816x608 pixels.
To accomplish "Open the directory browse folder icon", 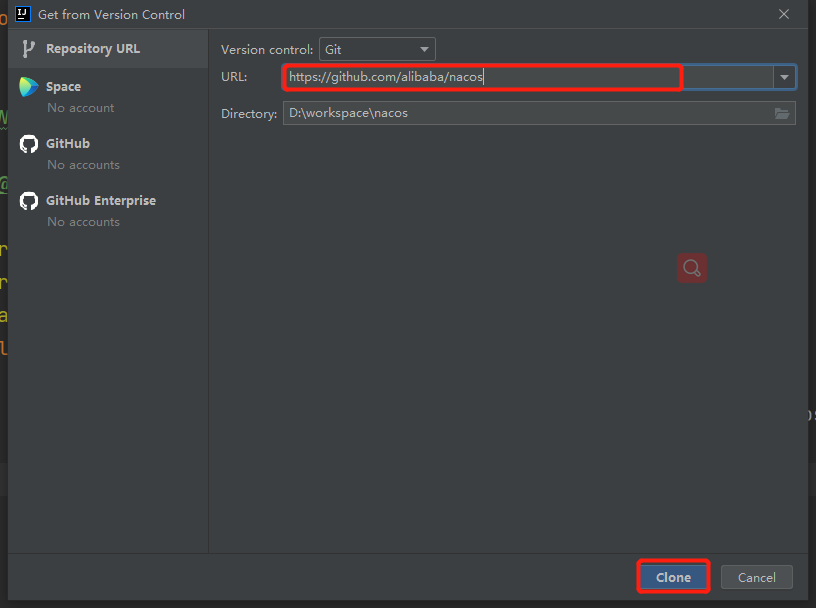I will click(782, 113).
